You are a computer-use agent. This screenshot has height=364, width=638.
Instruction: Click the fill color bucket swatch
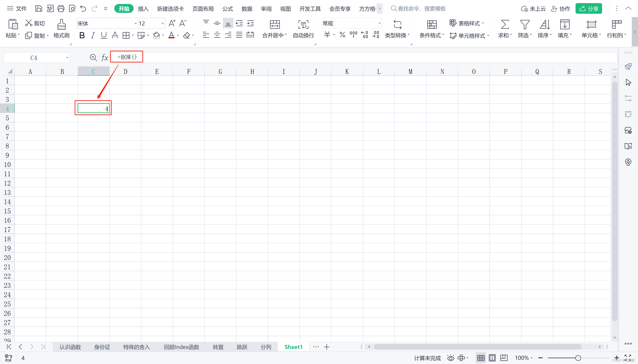tap(156, 35)
